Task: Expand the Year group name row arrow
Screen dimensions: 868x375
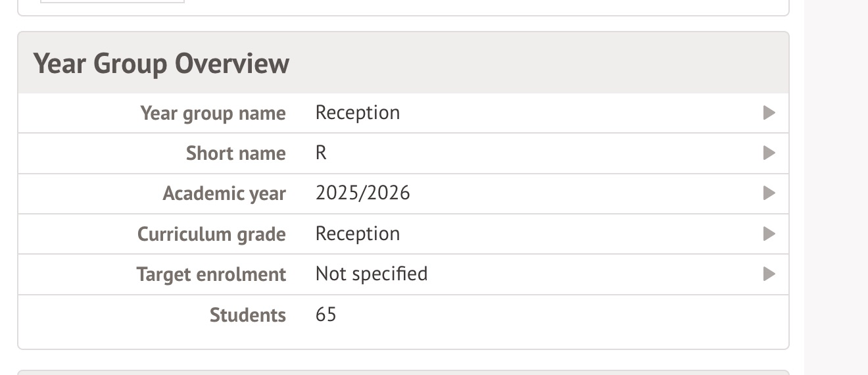Action: [x=769, y=113]
